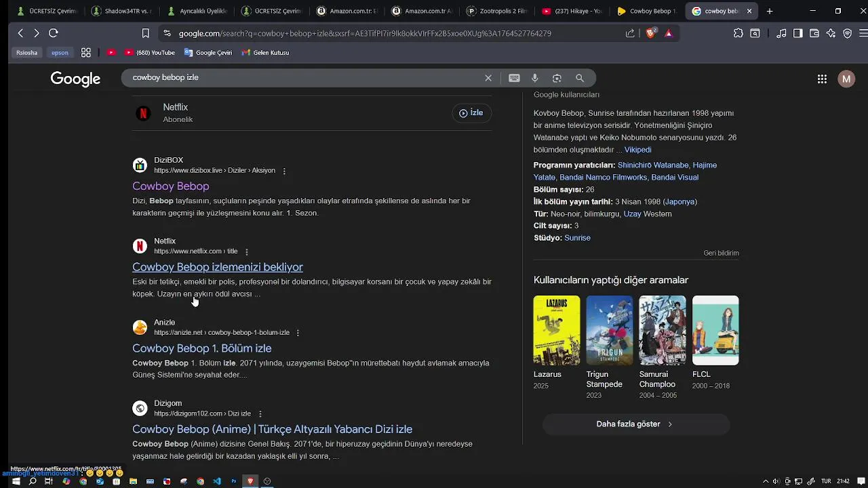Open the Google Çeviri bookmark
The height and width of the screenshot is (488, 868).
click(208, 53)
